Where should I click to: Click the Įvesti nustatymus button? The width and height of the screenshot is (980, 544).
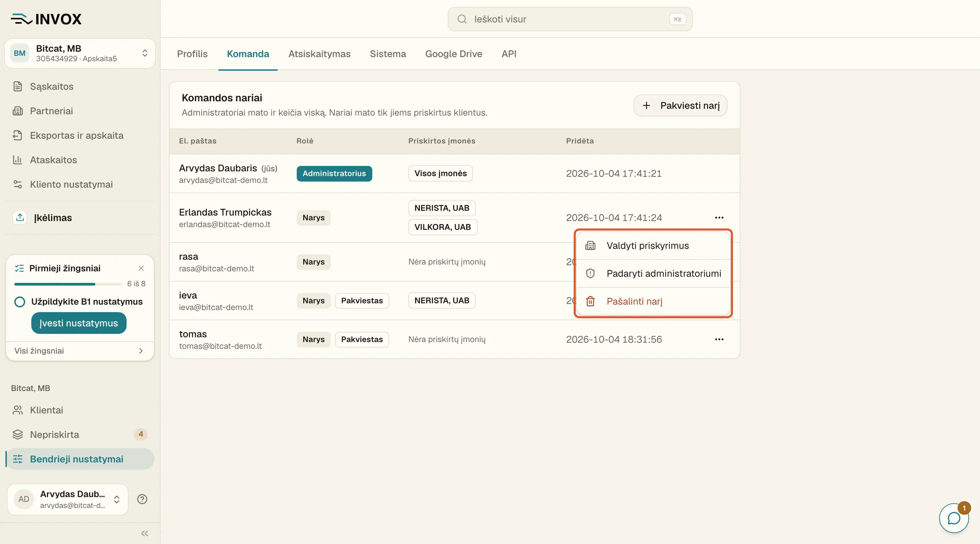(x=79, y=323)
